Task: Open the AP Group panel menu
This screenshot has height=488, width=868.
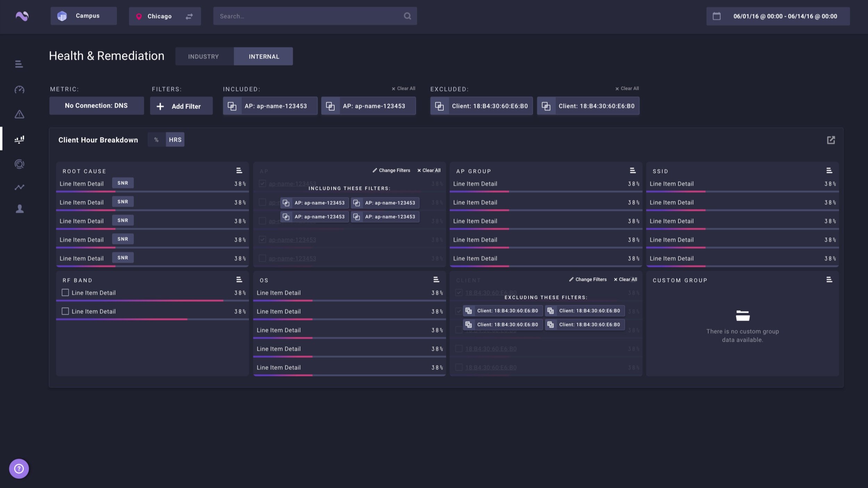Action: coord(633,170)
